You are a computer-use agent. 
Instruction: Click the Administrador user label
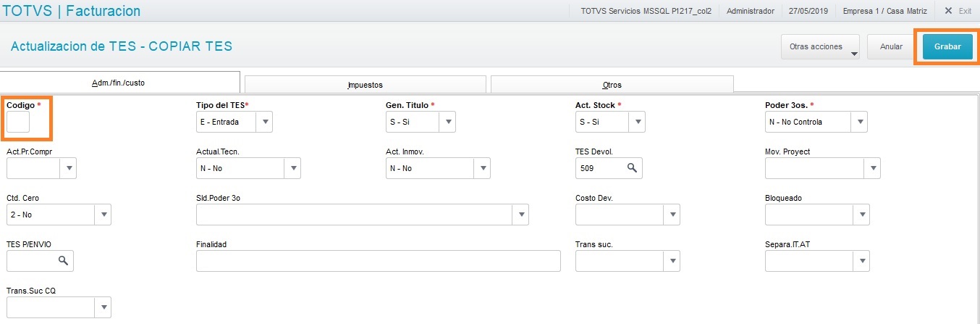[x=751, y=12]
